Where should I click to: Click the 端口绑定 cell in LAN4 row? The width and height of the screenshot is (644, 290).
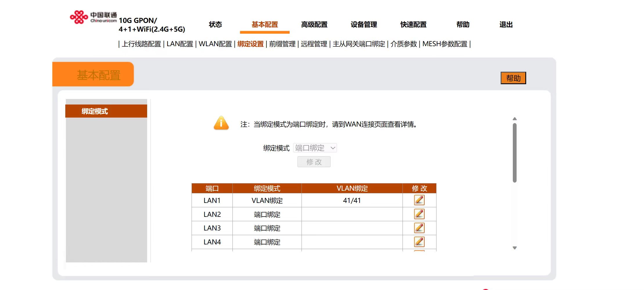[x=267, y=242]
